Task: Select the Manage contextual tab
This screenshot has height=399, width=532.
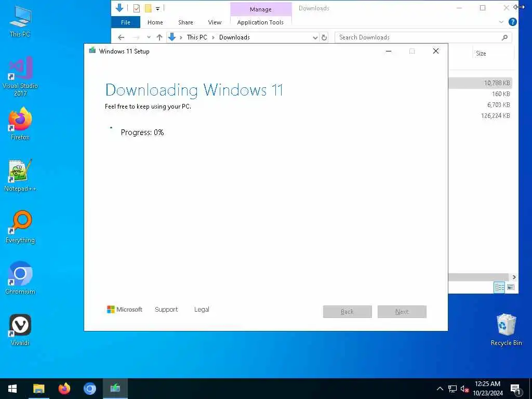Action: coord(261,9)
